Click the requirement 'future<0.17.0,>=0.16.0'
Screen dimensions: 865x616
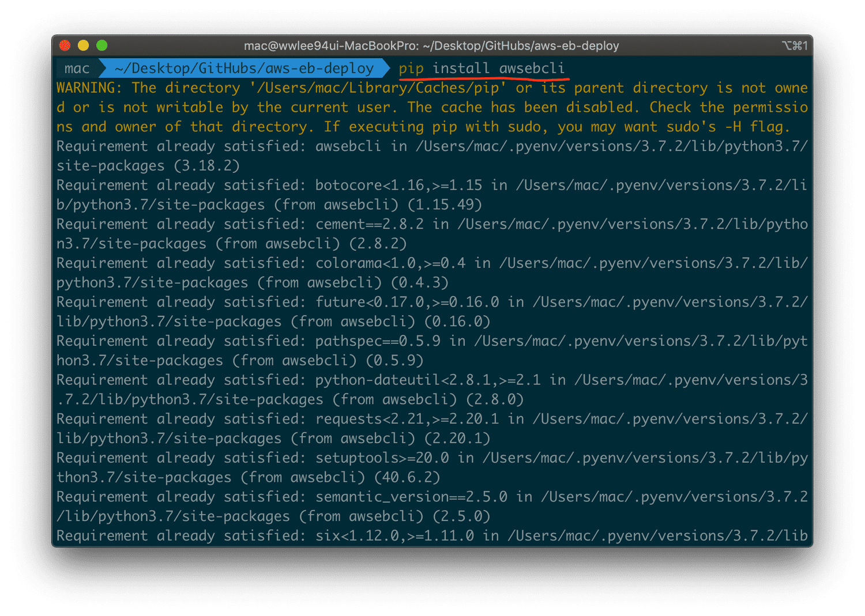pyautogui.click(x=407, y=303)
